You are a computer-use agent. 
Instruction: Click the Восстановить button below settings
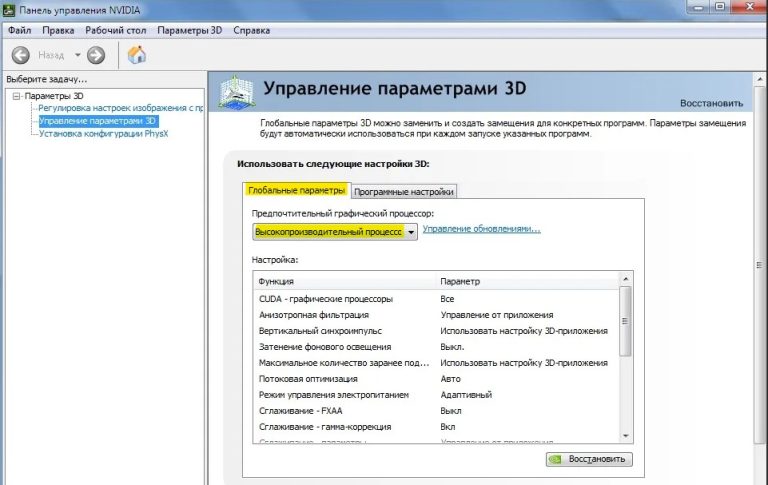coord(589,459)
